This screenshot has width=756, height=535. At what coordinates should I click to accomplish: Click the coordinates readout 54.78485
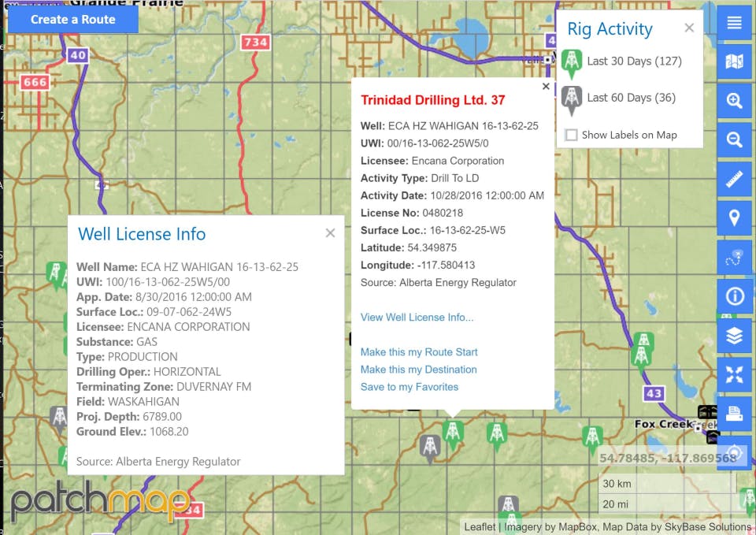[668, 458]
